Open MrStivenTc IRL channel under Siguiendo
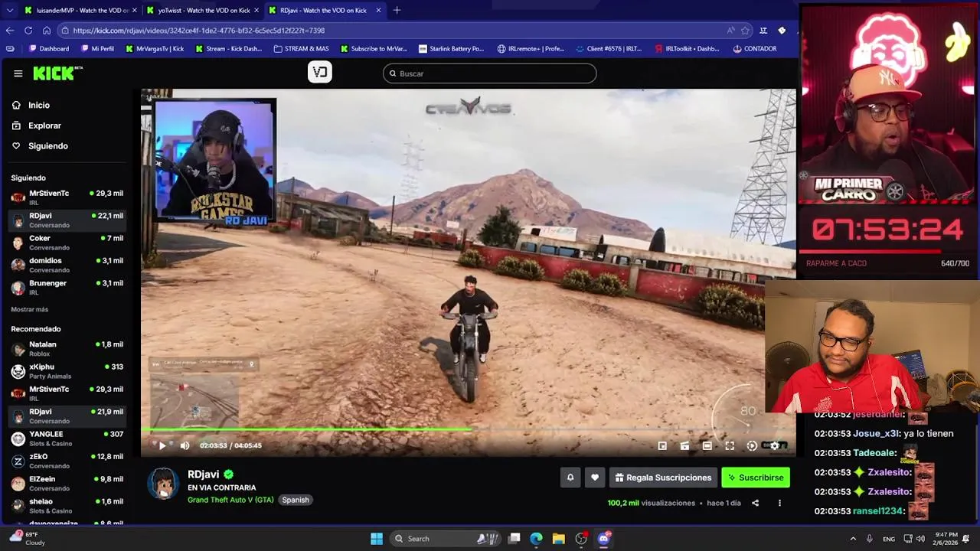Screen dimensions: 980x551 click(x=67, y=197)
